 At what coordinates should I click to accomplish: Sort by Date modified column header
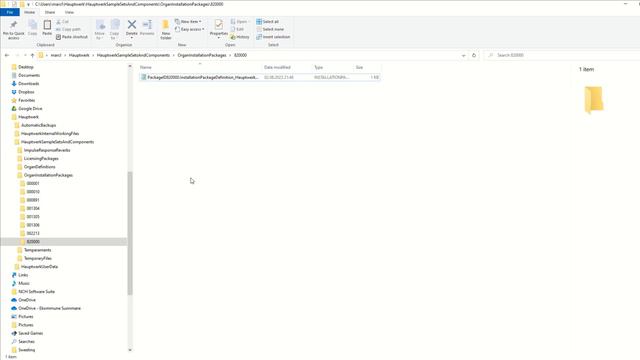(277, 67)
